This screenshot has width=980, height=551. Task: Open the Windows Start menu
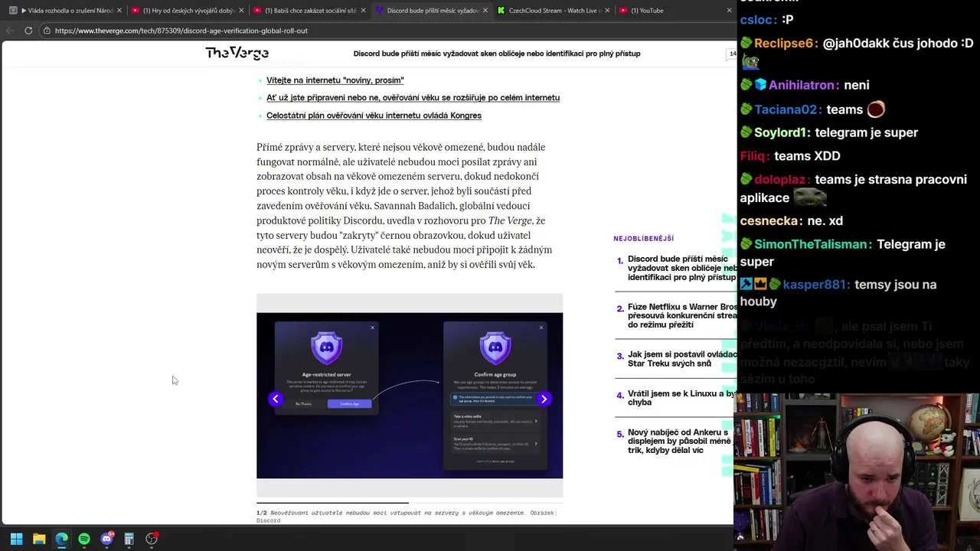coord(16,539)
